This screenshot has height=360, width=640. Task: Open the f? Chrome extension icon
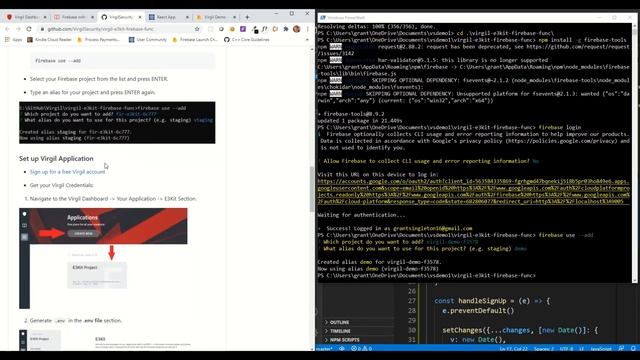(x=264, y=29)
